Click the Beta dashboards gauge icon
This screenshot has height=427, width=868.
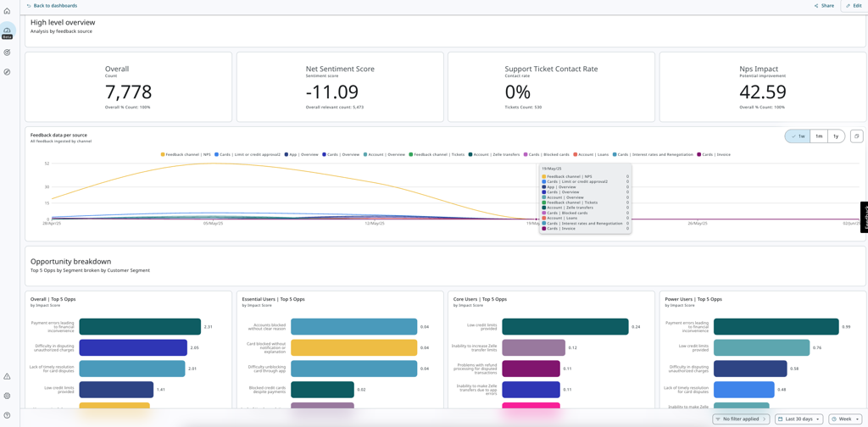[7, 30]
